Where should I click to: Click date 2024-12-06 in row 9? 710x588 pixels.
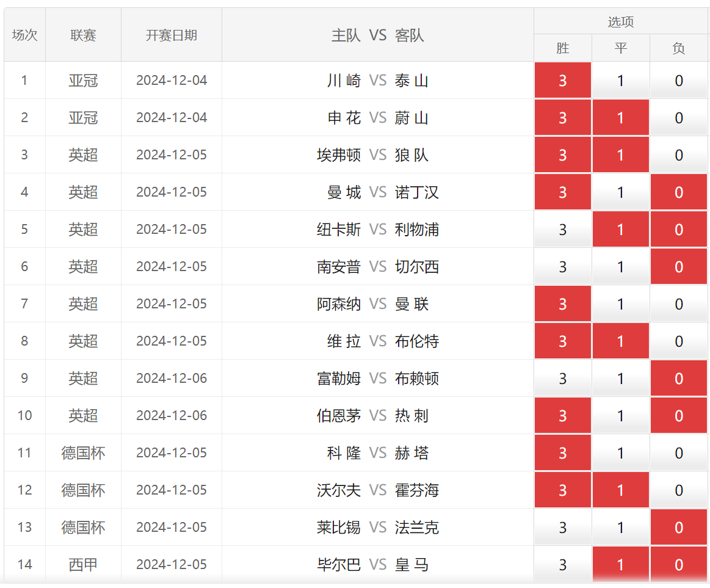(x=171, y=378)
